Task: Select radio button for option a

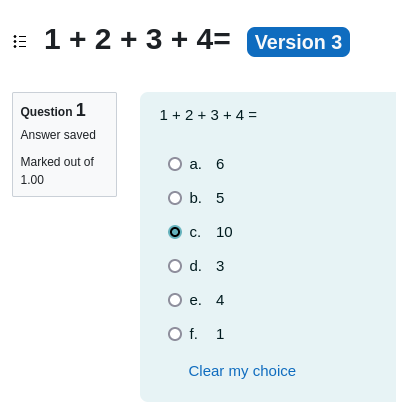Action: click(175, 164)
